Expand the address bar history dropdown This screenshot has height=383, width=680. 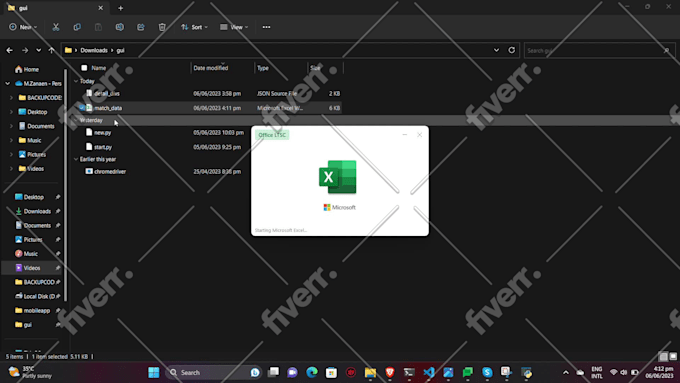click(496, 50)
